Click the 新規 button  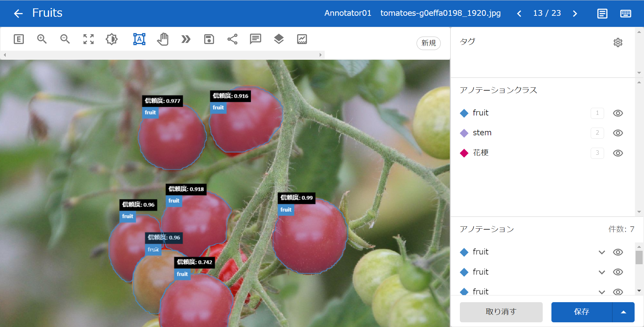(x=429, y=43)
